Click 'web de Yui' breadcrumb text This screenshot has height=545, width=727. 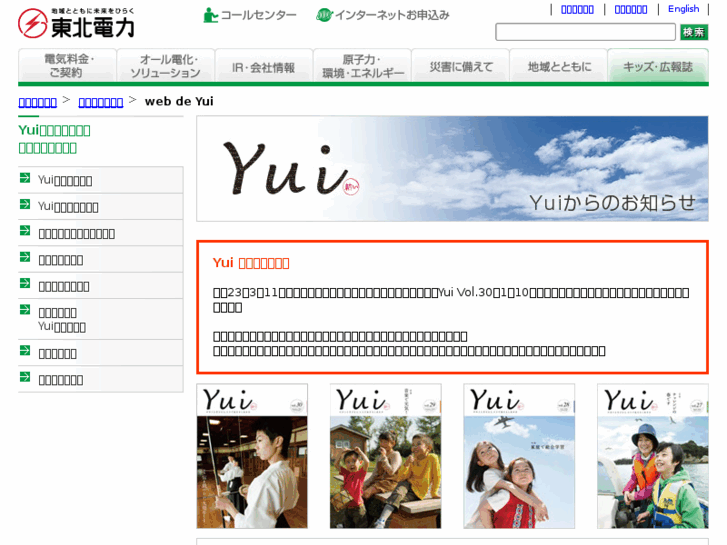click(x=179, y=101)
